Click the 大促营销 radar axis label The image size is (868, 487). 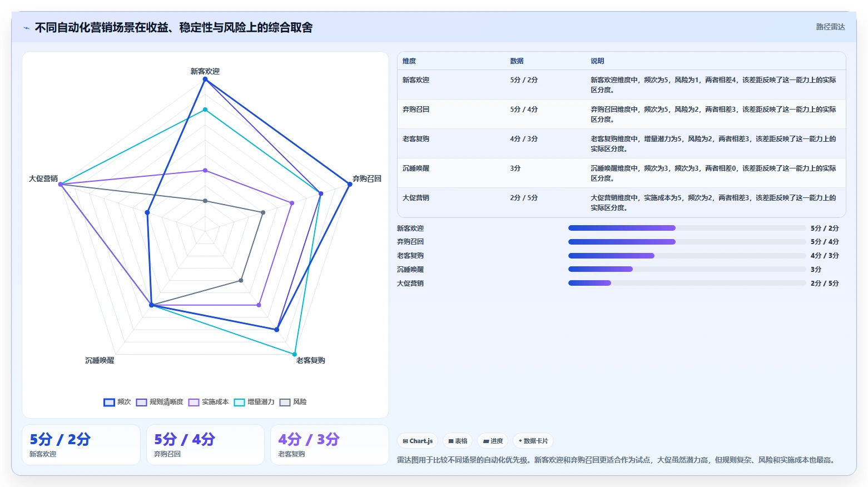pyautogui.click(x=43, y=178)
